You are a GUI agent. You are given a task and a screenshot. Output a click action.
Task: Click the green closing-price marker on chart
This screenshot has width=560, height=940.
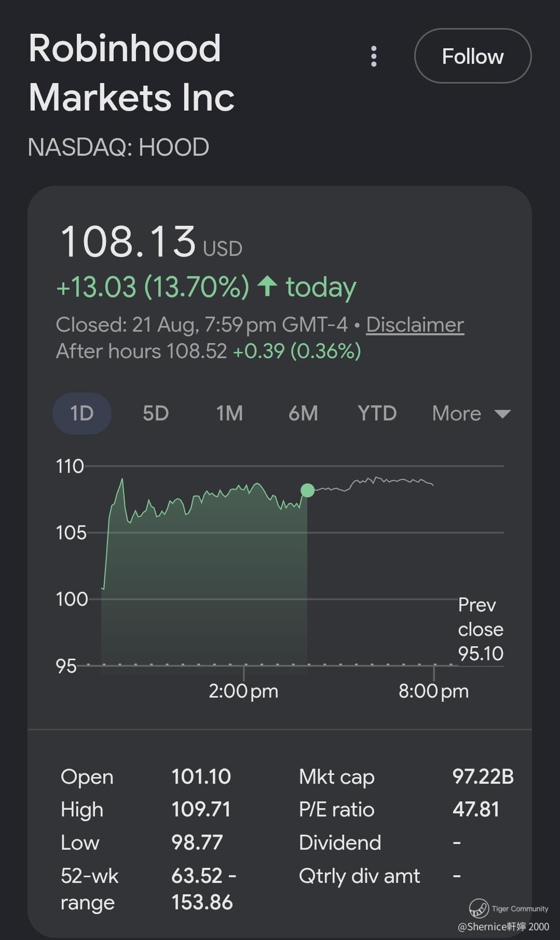(307, 490)
